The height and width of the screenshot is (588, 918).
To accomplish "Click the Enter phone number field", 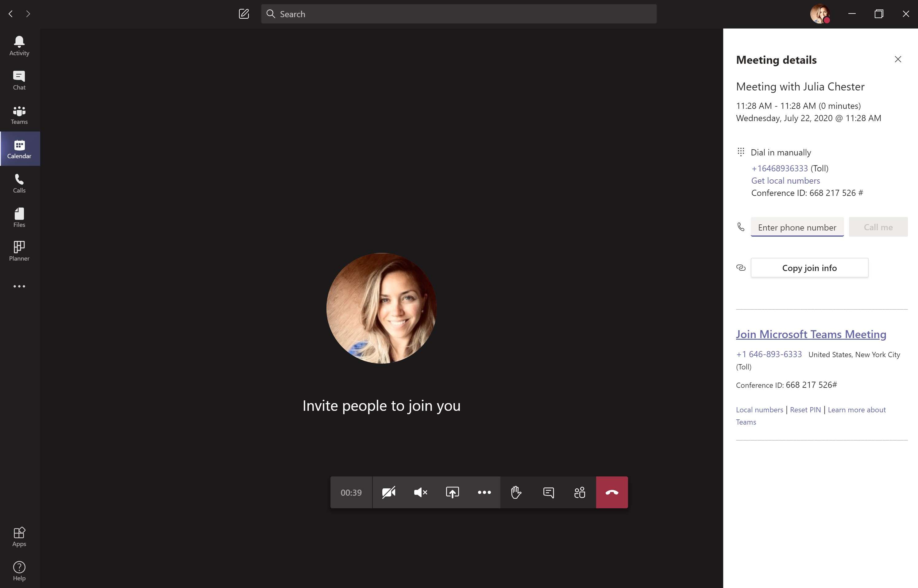I will tap(797, 227).
